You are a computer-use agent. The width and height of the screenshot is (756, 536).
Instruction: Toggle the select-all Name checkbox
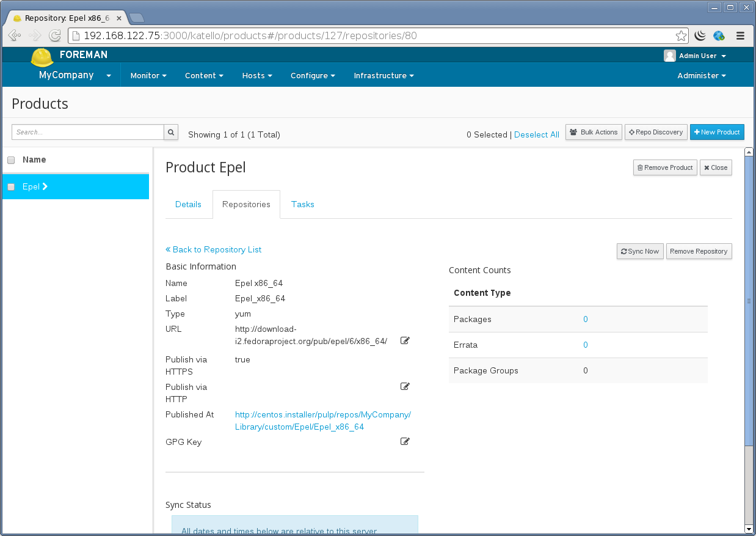(11, 160)
